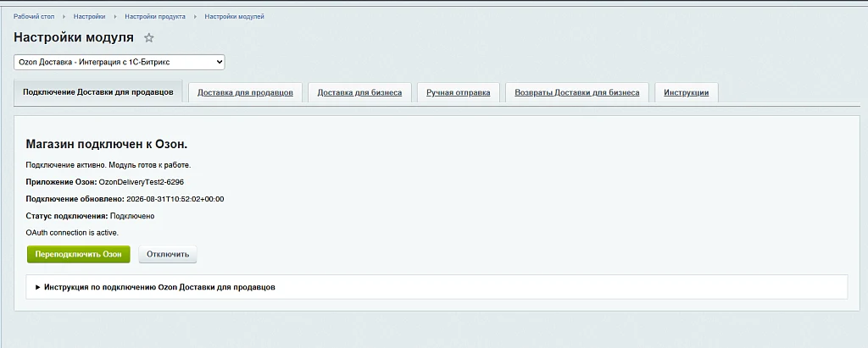Switch to Доставка для бизнеса tab
868x348 pixels.
[x=359, y=92]
